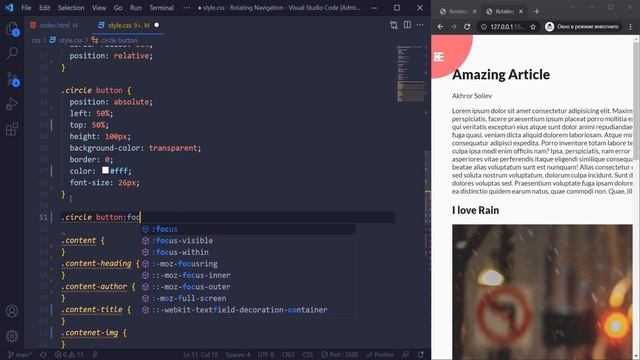
Task: Select the :-moz-focusring suggestion
Action: click(248, 264)
